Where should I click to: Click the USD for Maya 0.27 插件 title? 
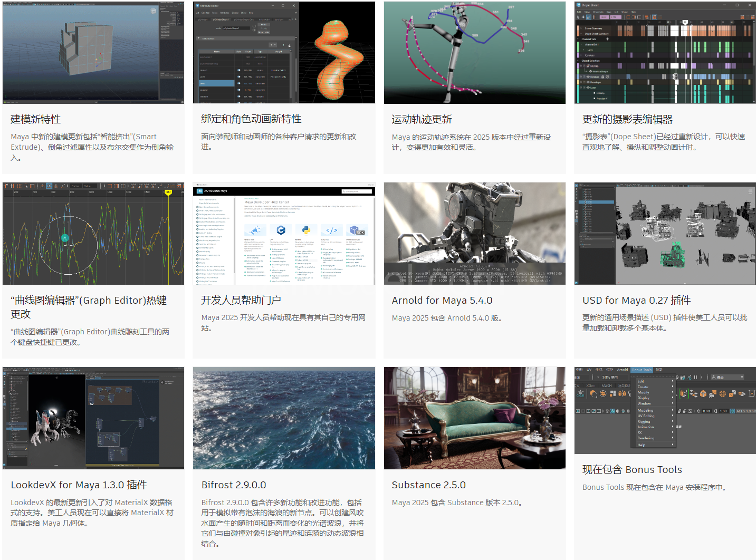click(637, 301)
